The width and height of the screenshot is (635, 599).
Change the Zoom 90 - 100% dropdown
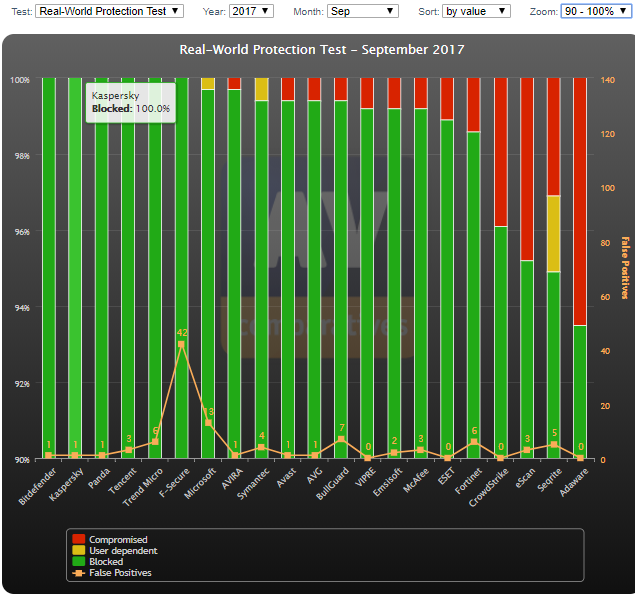596,11
